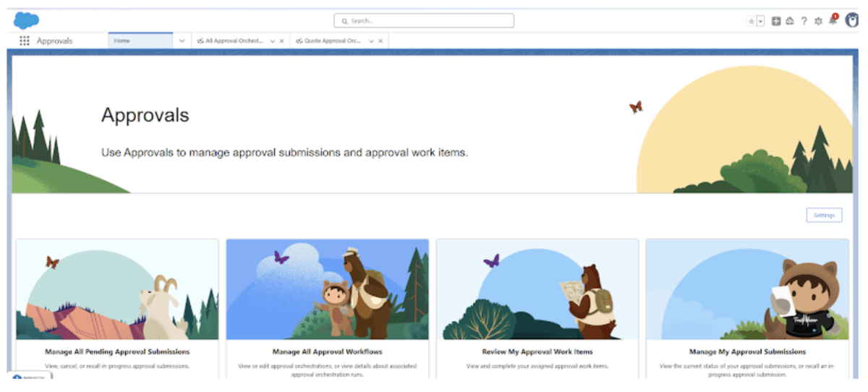The height and width of the screenshot is (392, 868).
Task: Click the Astro and bear card image
Action: point(327,289)
